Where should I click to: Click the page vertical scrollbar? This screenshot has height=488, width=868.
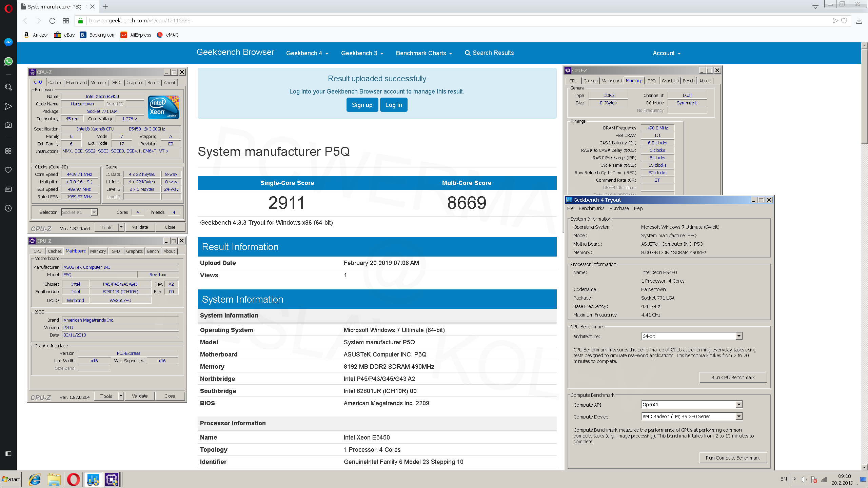click(x=864, y=97)
